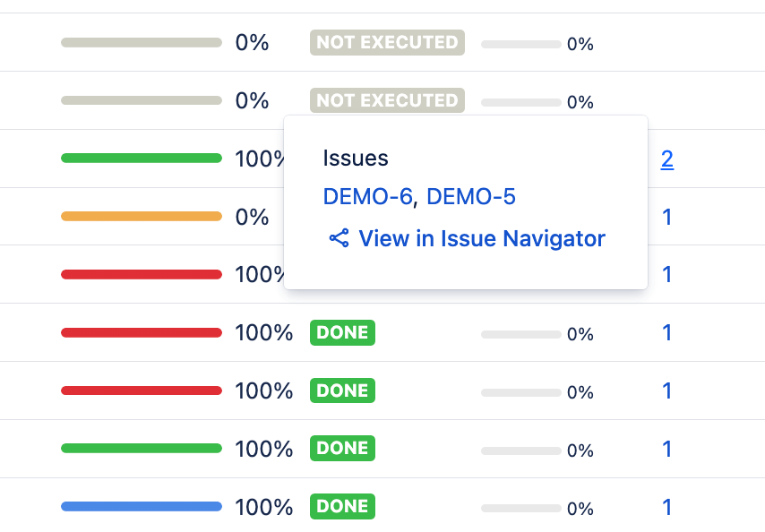Screen dimensions: 765x532
Task: Click the blue progress bar
Action: point(142,506)
